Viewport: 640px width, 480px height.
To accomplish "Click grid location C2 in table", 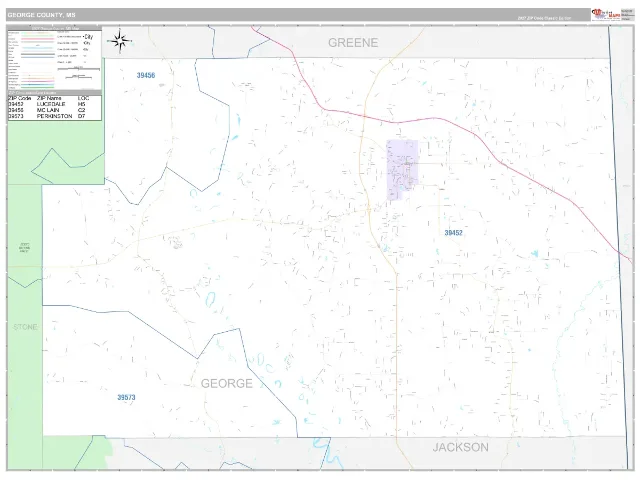I will [x=81, y=110].
